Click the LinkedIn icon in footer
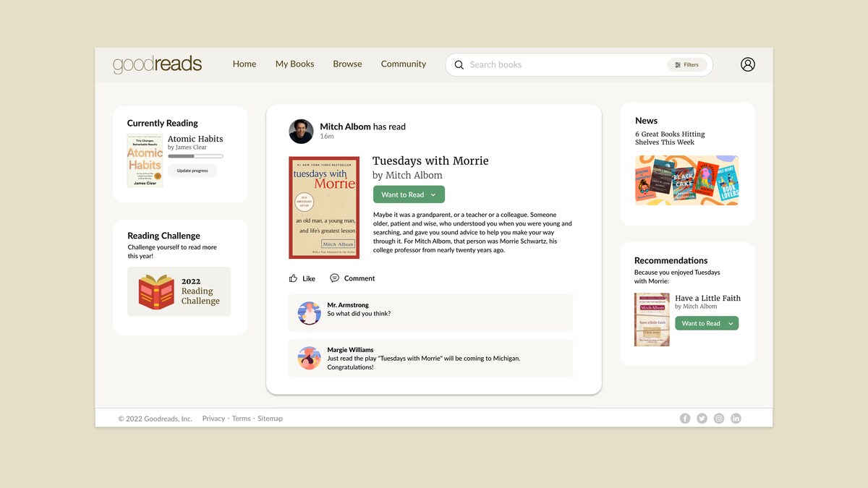 [735, 418]
